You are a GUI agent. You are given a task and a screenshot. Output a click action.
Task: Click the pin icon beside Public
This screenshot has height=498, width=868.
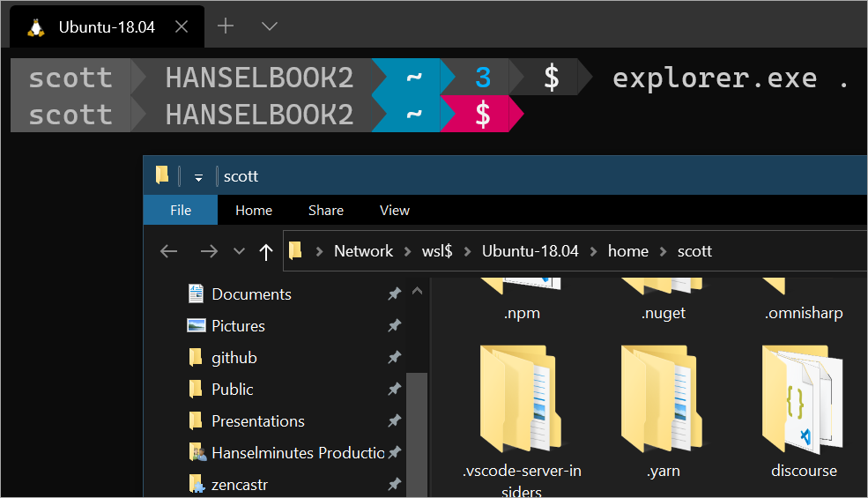click(x=394, y=389)
